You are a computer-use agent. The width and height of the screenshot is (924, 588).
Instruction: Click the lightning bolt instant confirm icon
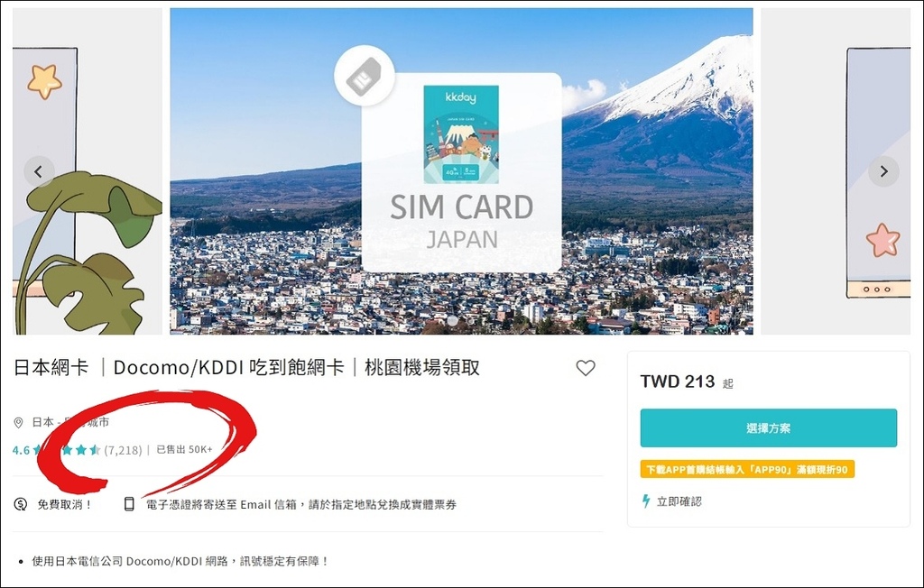tap(646, 501)
